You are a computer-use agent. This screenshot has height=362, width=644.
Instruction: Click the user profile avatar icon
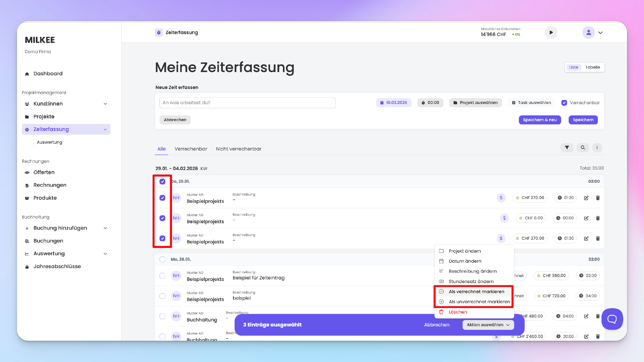click(588, 32)
